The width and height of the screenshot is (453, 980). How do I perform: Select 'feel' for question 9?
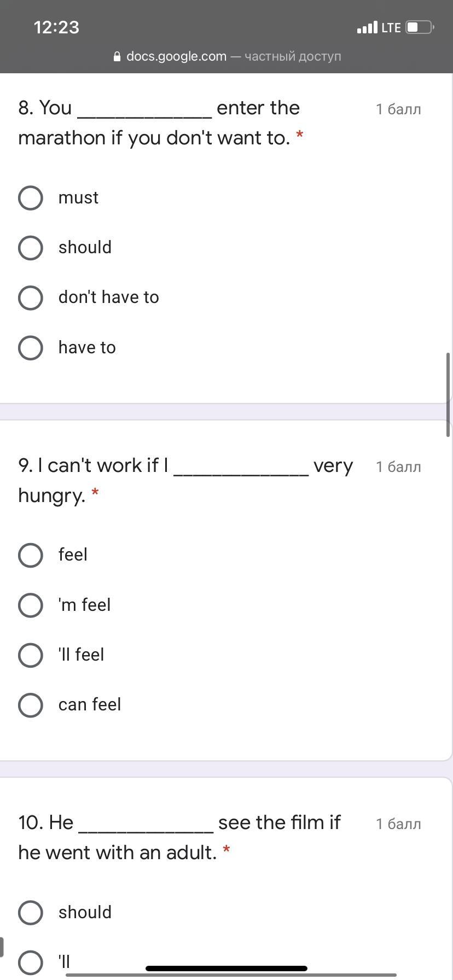[x=31, y=555]
